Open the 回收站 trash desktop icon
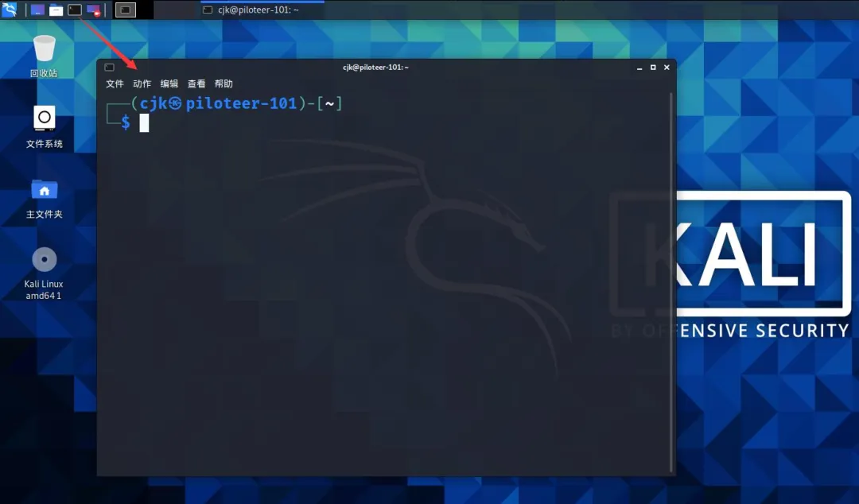This screenshot has height=504, width=859. (x=44, y=56)
